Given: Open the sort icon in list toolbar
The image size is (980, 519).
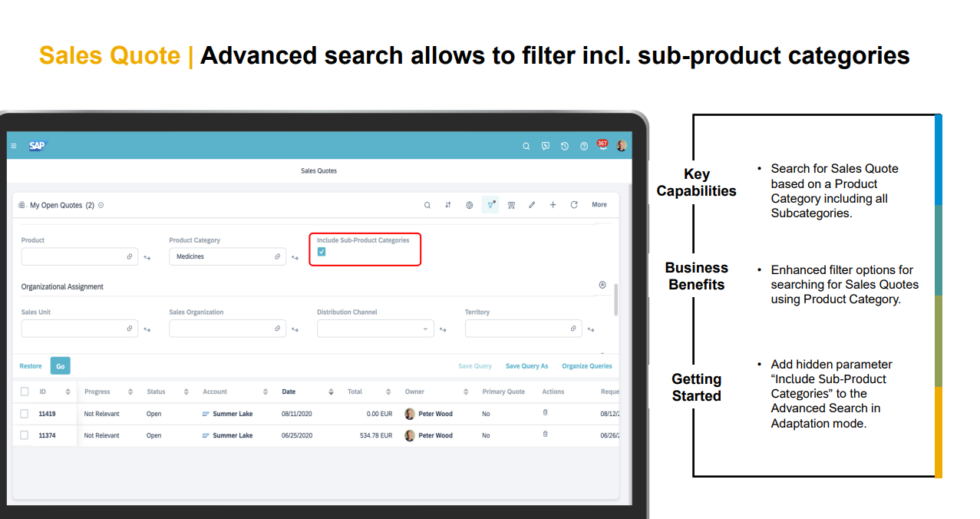Looking at the screenshot, I should point(448,205).
